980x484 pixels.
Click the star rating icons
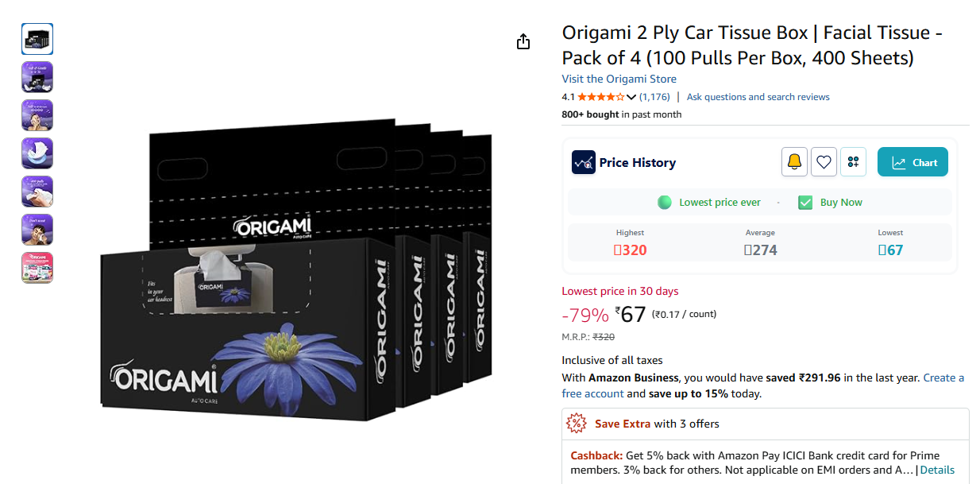click(x=600, y=97)
